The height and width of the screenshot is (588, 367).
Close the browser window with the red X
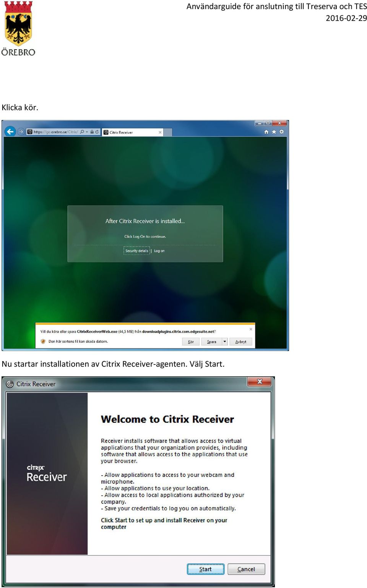[280, 123]
